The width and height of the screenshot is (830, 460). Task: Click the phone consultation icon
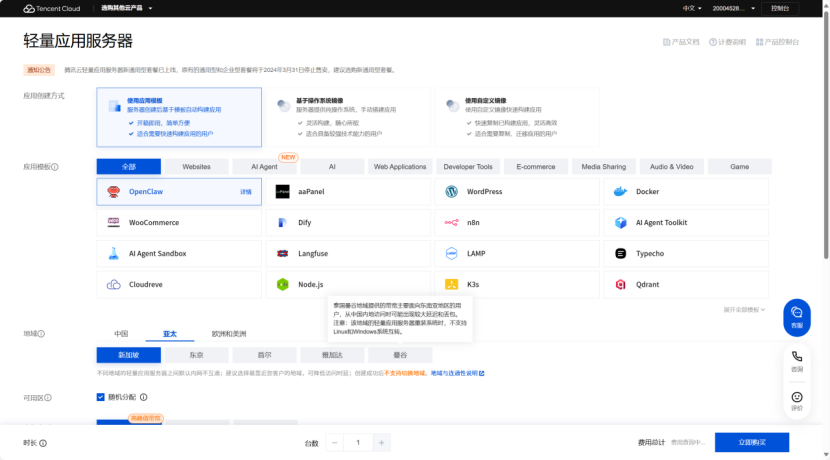796,360
